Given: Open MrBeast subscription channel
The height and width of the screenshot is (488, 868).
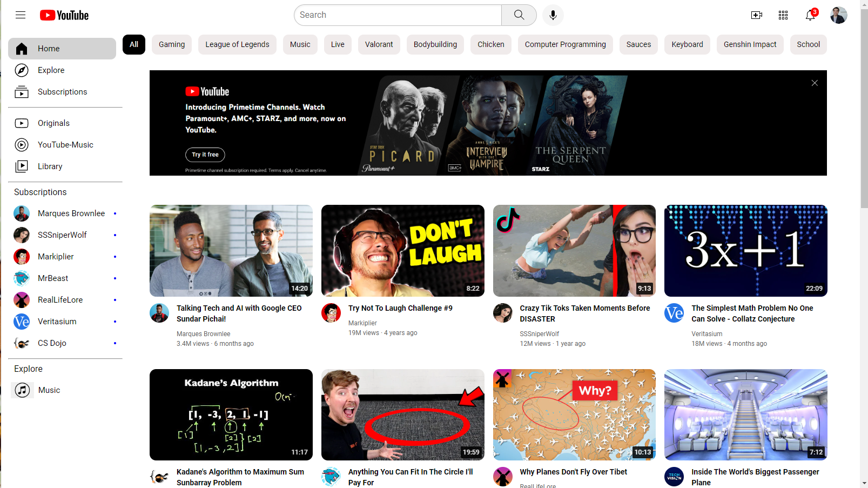Looking at the screenshot, I should coord(65,278).
